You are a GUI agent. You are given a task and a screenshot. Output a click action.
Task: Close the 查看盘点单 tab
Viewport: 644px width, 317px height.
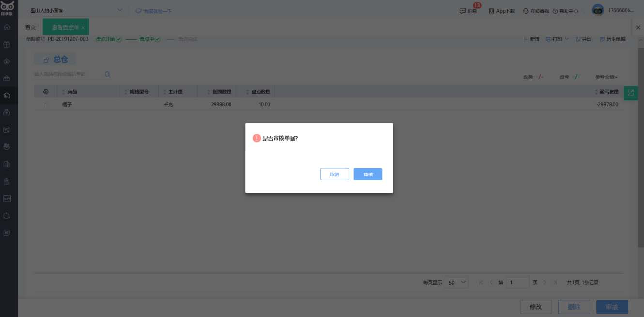pyautogui.click(x=83, y=28)
